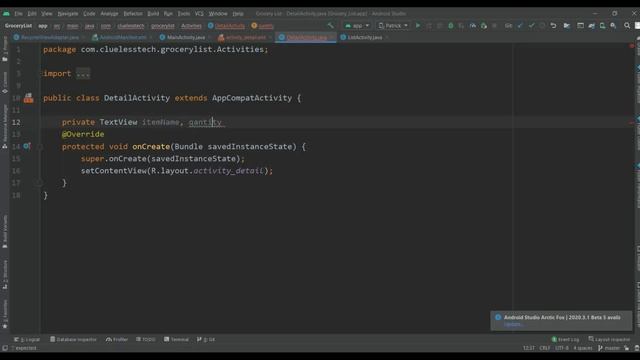Open the Patrick device selector dropdown

point(393,25)
